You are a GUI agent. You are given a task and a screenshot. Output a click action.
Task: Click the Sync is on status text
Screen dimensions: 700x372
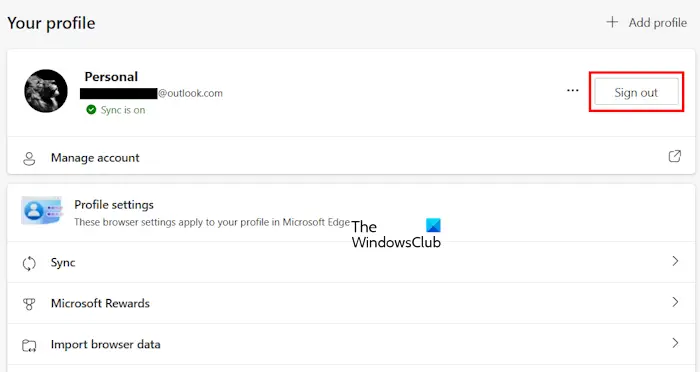123,110
